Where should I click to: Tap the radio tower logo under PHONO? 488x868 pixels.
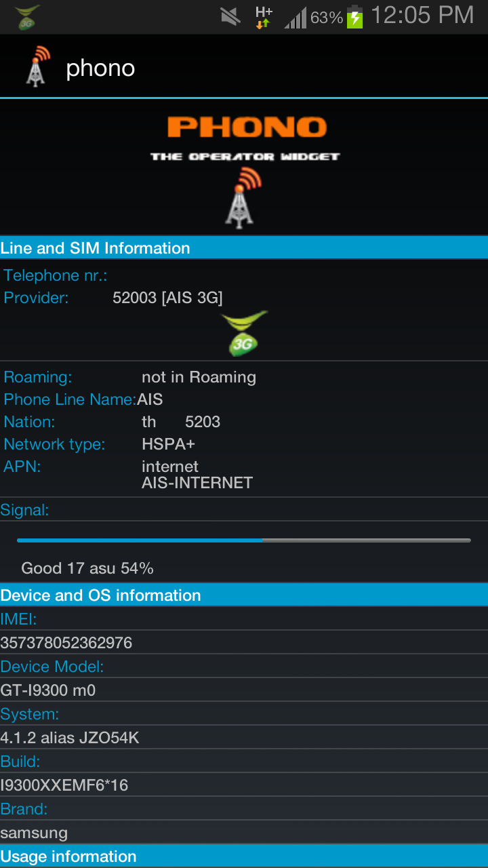[x=241, y=198]
